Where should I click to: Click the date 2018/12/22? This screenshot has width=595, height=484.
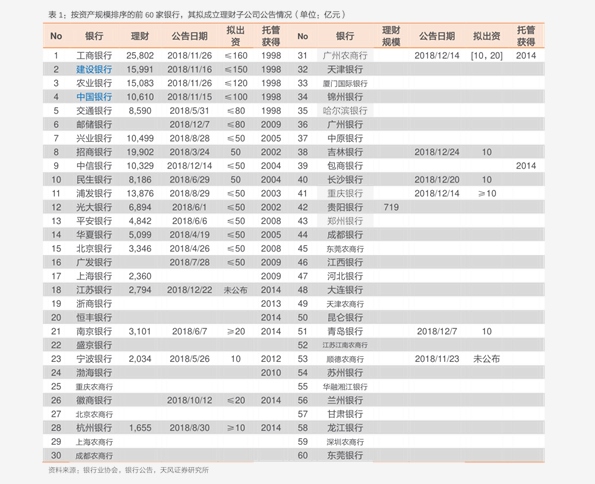tap(189, 290)
